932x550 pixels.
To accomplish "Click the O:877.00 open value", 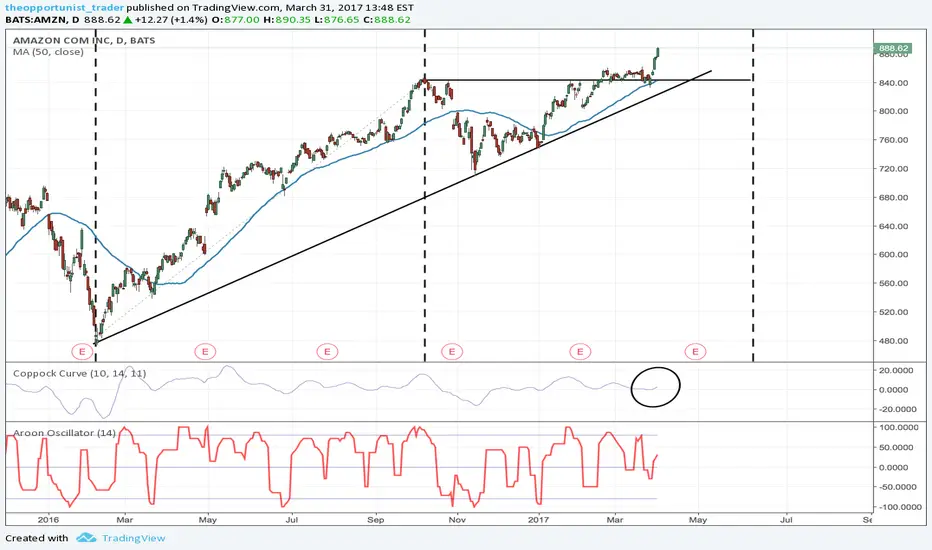I will (x=235, y=20).
